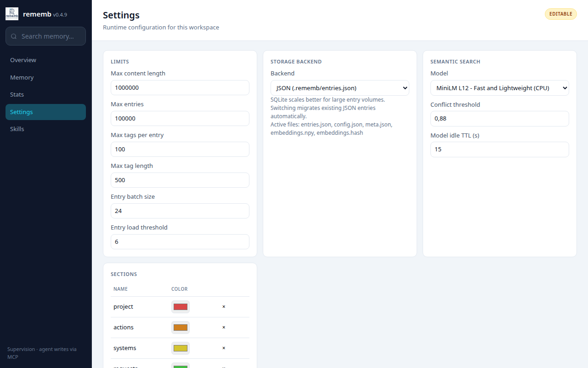Open the Memory page
This screenshot has width=588, height=368.
coord(45,77)
